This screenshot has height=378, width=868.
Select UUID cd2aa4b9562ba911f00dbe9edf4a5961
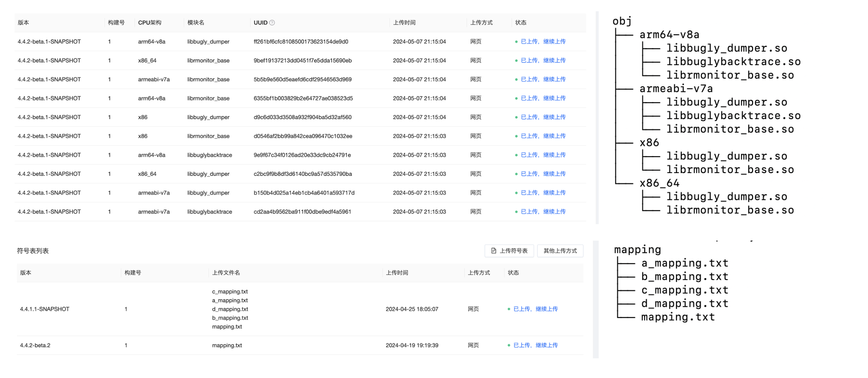302,212
